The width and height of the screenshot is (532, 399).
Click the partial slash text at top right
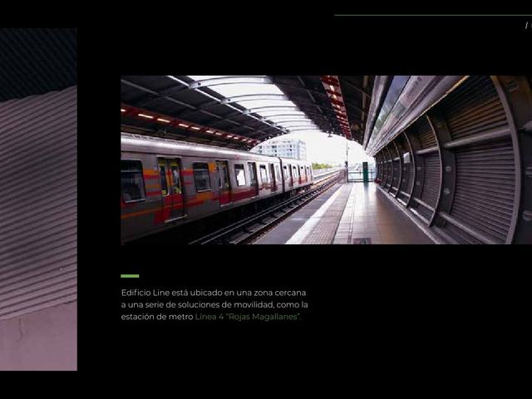click(529, 25)
